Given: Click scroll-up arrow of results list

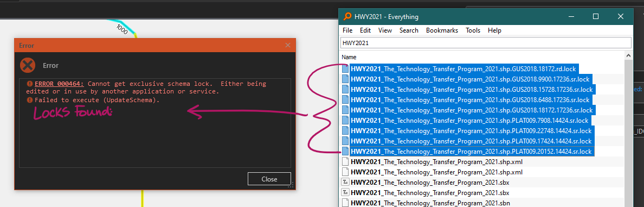Looking at the screenshot, I should click(628, 56).
